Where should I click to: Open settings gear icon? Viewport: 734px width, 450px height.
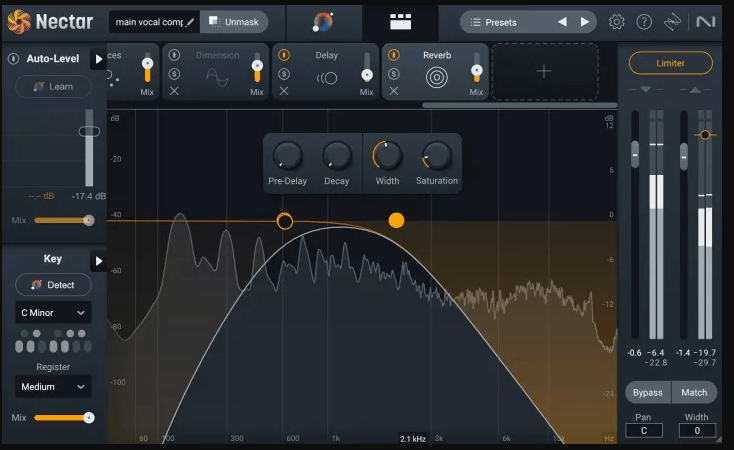click(617, 22)
